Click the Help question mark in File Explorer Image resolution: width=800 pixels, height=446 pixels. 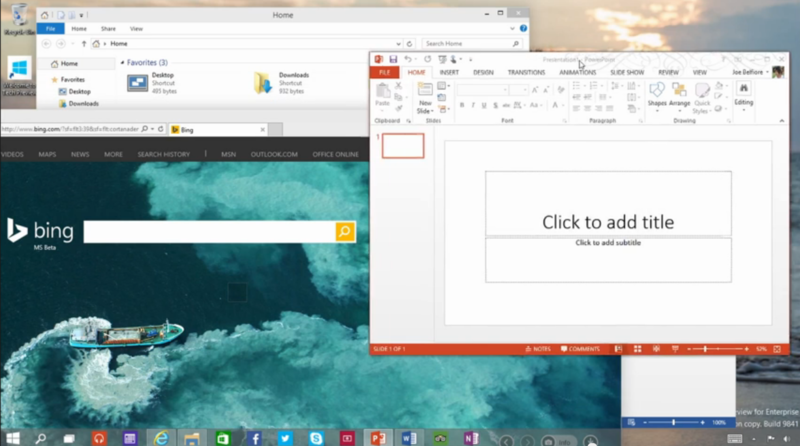[523, 29]
